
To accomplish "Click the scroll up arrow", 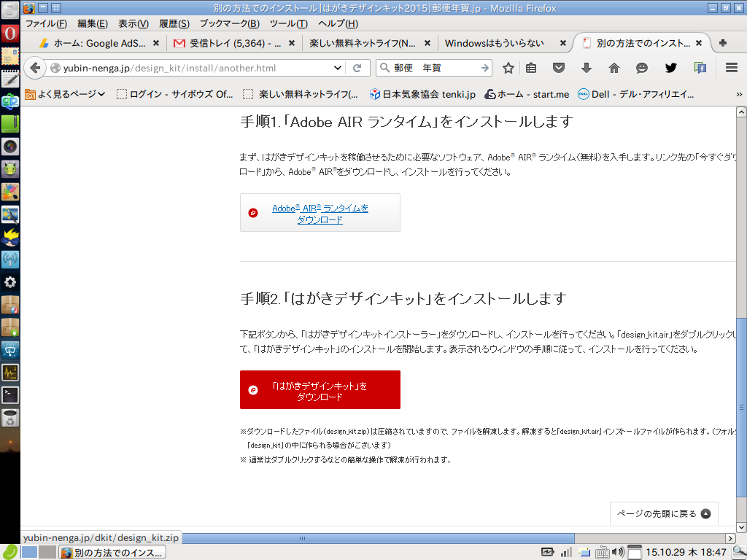I will (x=741, y=112).
